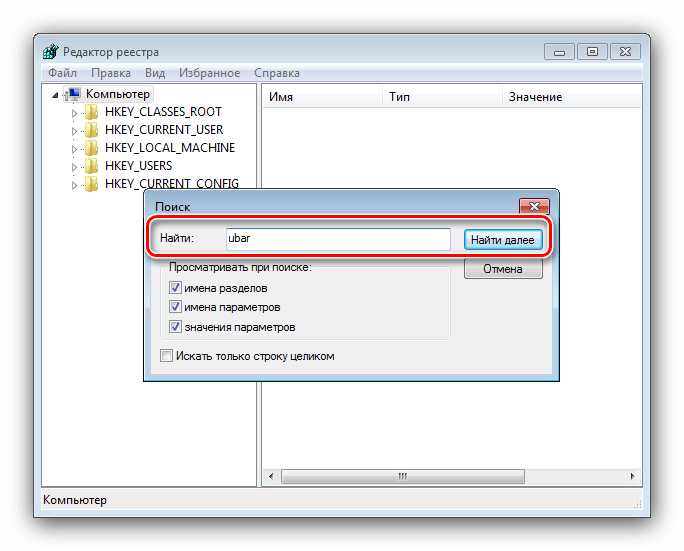Toggle the 'имена разделов' checkbox
The image size is (684, 551).
[175, 288]
